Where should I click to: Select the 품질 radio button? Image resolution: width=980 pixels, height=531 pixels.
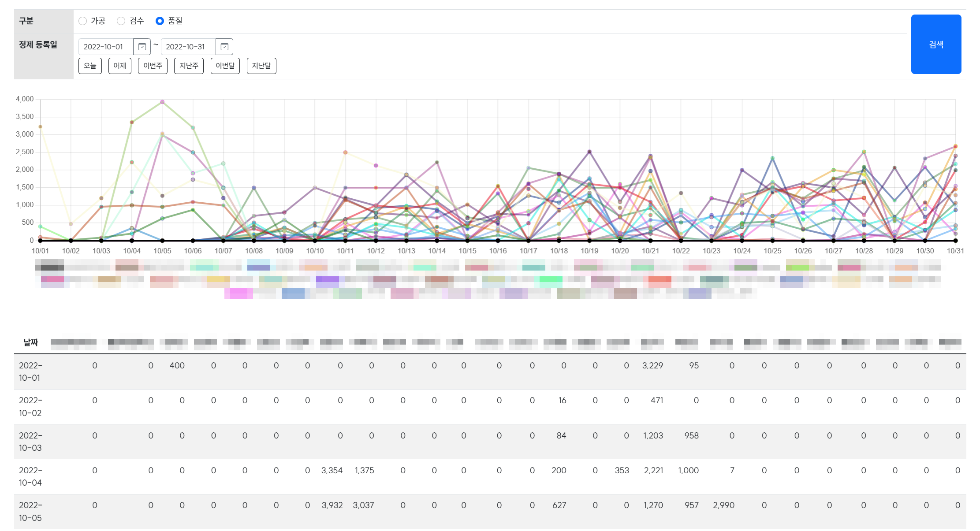tap(160, 21)
